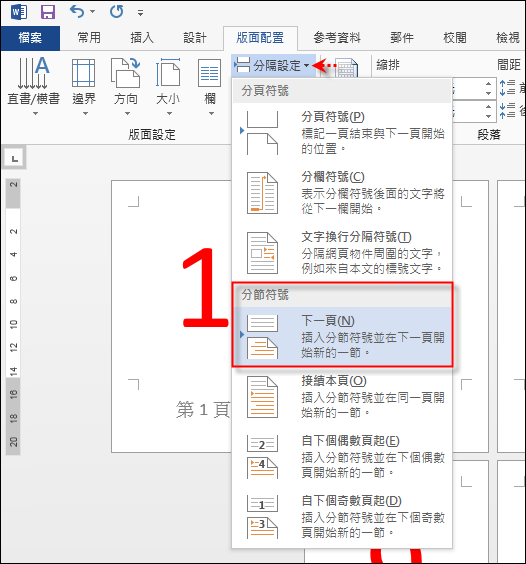
Task: Choose 文字換行分隔符號(T)
Action: point(342,253)
